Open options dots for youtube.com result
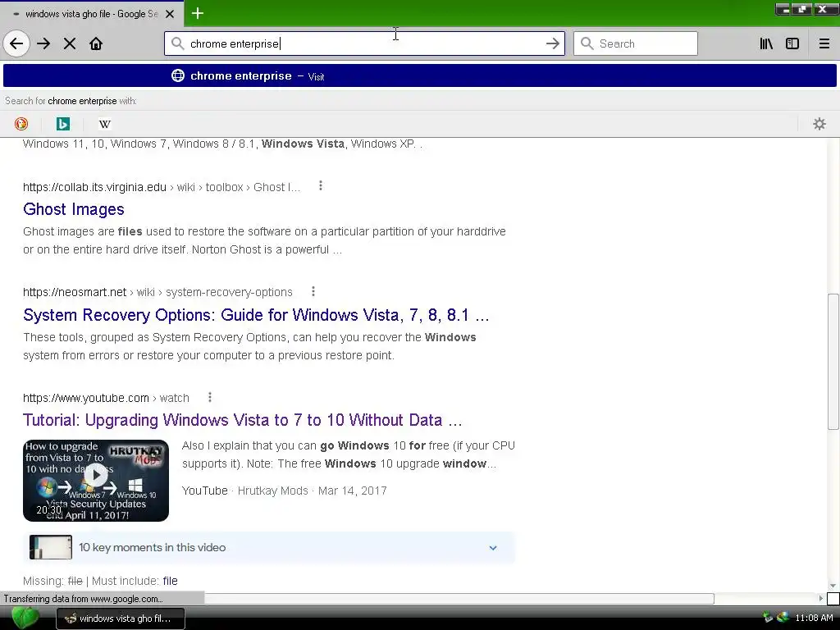Image resolution: width=840 pixels, height=630 pixels. [x=209, y=397]
